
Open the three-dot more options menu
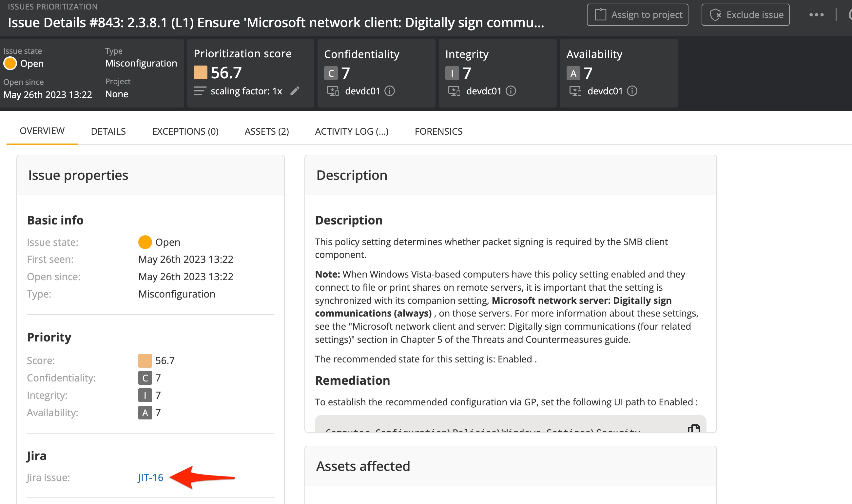point(816,14)
